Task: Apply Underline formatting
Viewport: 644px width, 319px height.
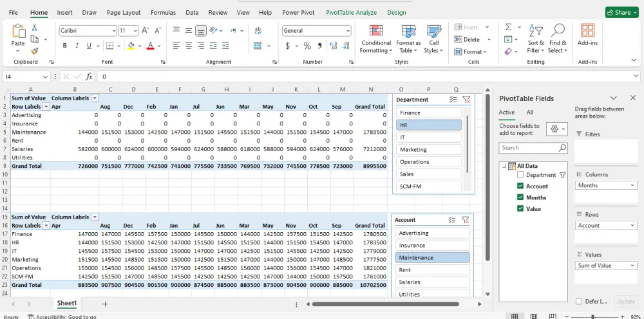Action: (x=89, y=46)
